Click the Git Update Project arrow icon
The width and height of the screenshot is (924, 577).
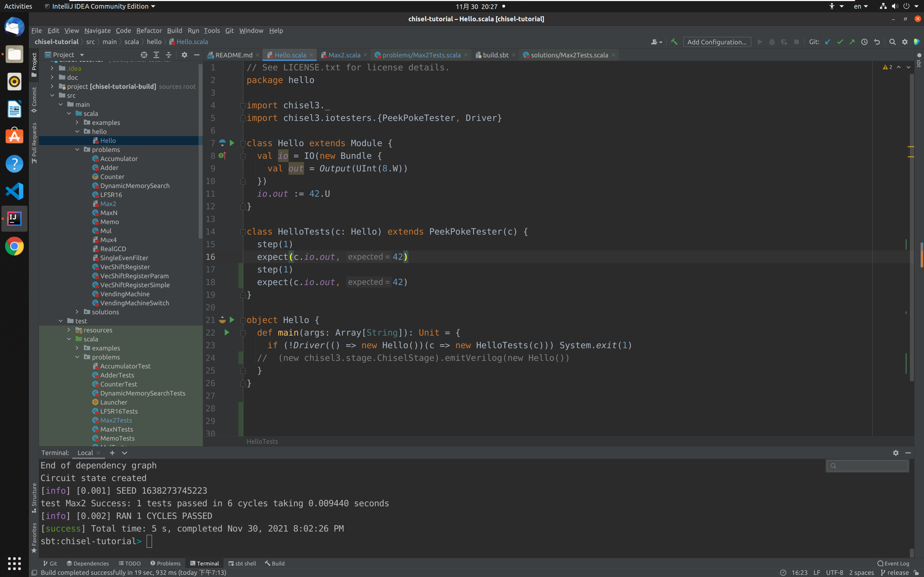click(827, 42)
